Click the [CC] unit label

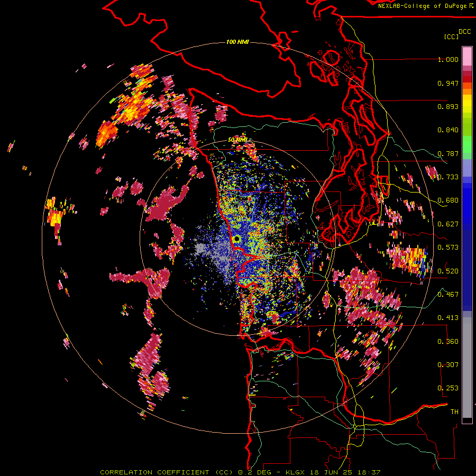[451, 36]
